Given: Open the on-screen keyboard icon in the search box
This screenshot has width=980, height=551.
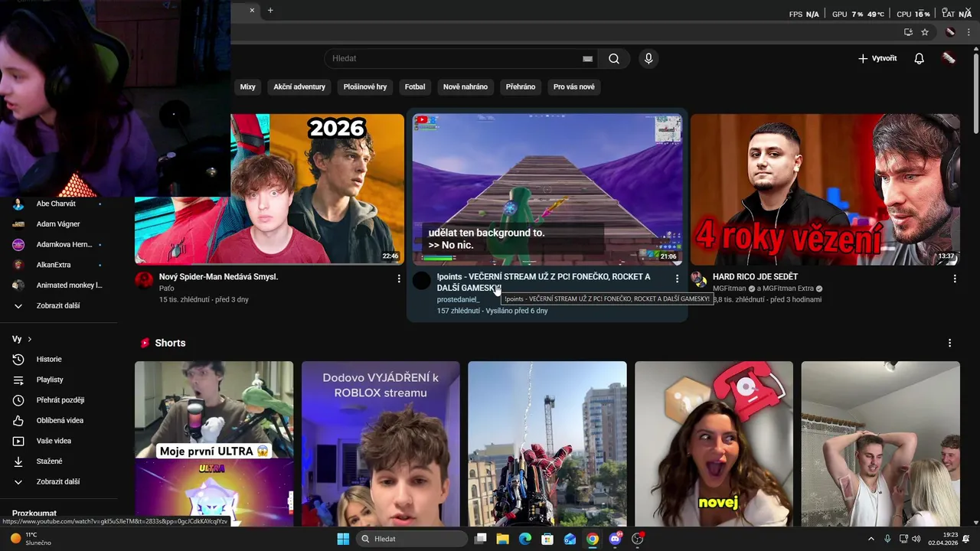Looking at the screenshot, I should tap(587, 58).
